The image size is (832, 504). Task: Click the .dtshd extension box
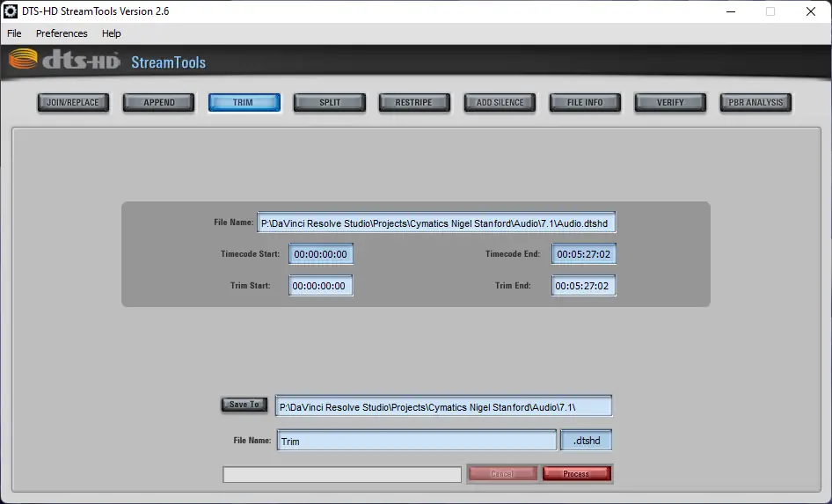587,441
